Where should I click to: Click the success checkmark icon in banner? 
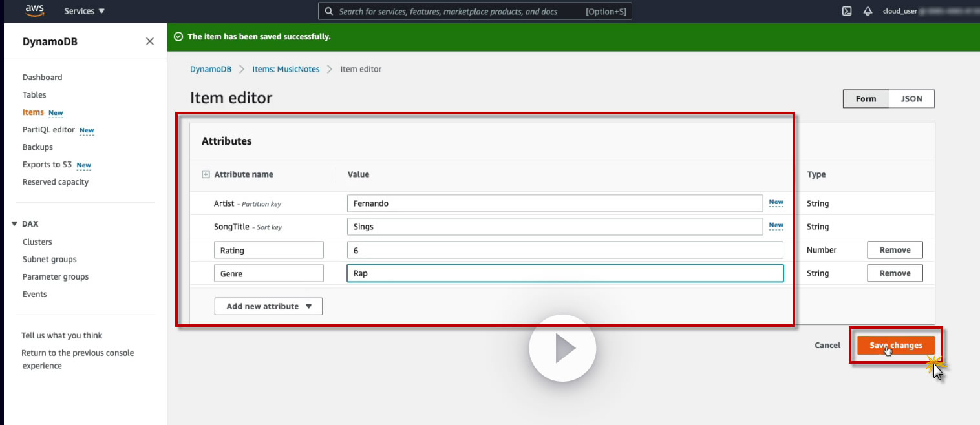(178, 37)
